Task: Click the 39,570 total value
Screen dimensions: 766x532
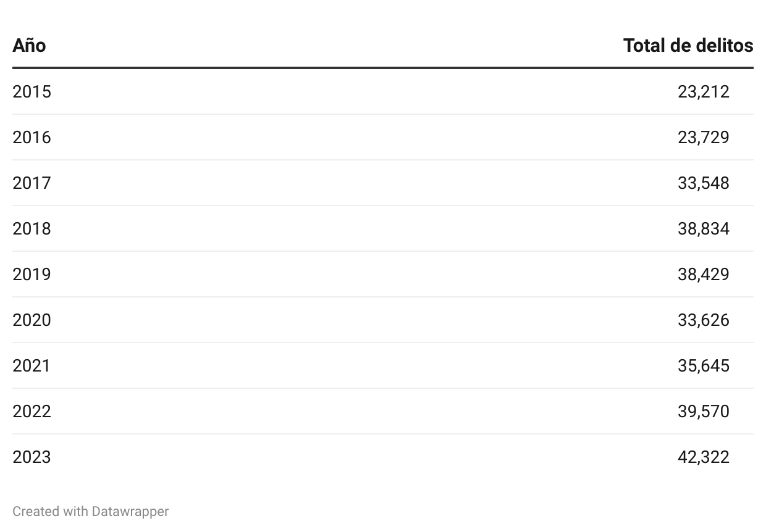Action: coord(703,412)
